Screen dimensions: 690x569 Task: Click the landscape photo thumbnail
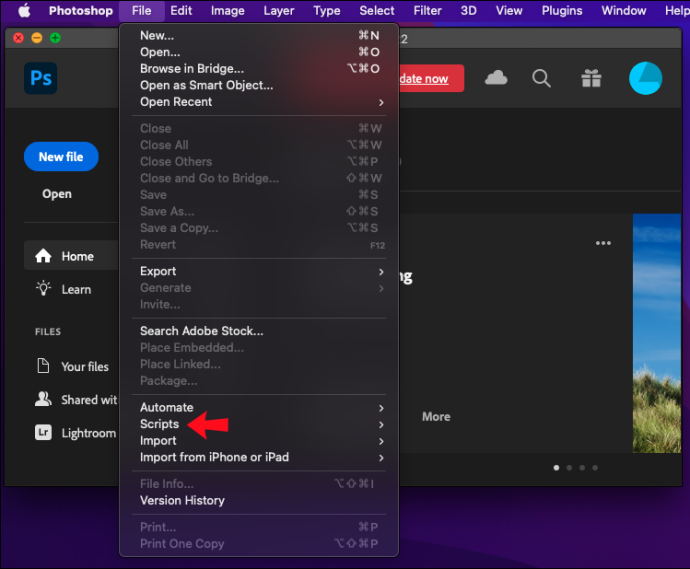pyautogui.click(x=657, y=333)
